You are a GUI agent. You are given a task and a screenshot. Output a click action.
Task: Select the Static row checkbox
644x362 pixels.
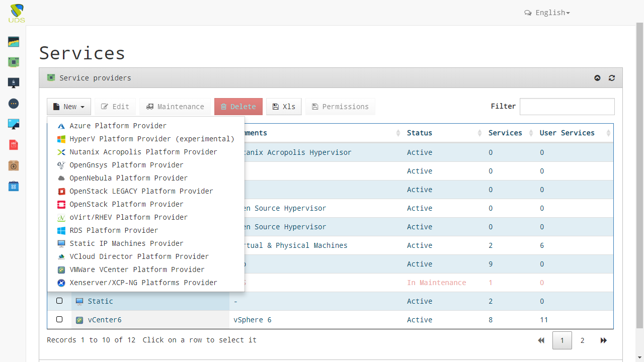click(59, 301)
